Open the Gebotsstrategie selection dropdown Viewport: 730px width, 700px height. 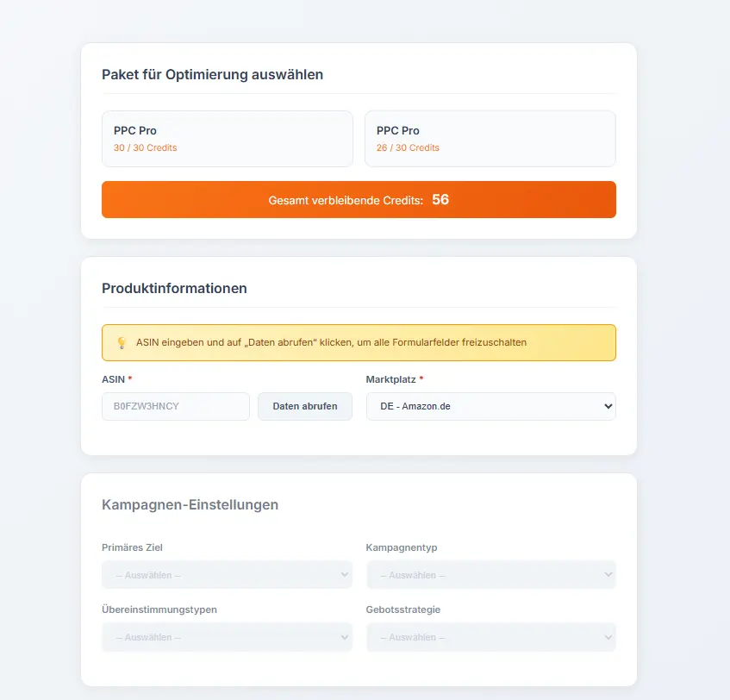(490, 637)
